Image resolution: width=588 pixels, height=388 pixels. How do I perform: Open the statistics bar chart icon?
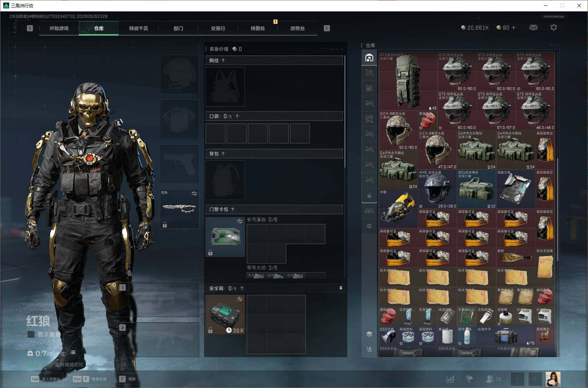pos(450,379)
